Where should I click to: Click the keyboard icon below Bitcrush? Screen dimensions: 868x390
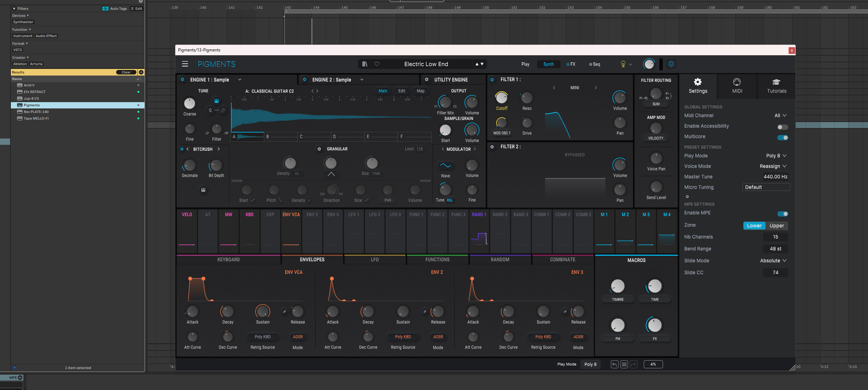203,190
